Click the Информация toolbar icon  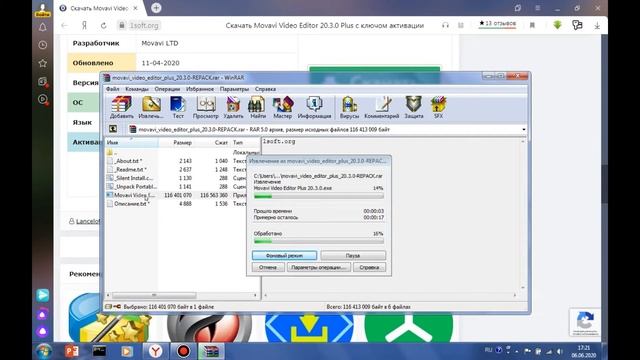click(314, 107)
